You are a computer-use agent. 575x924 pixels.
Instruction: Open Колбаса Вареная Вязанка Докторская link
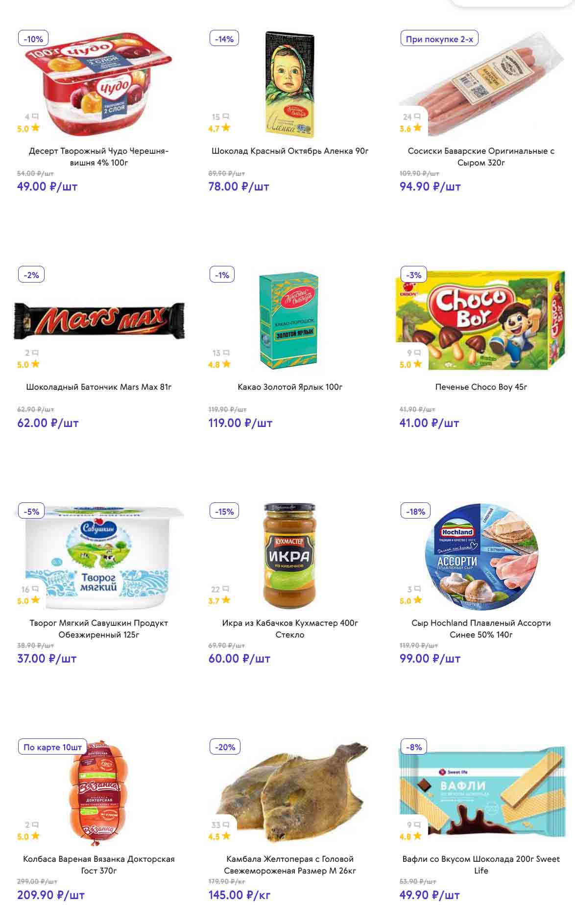[x=99, y=865]
